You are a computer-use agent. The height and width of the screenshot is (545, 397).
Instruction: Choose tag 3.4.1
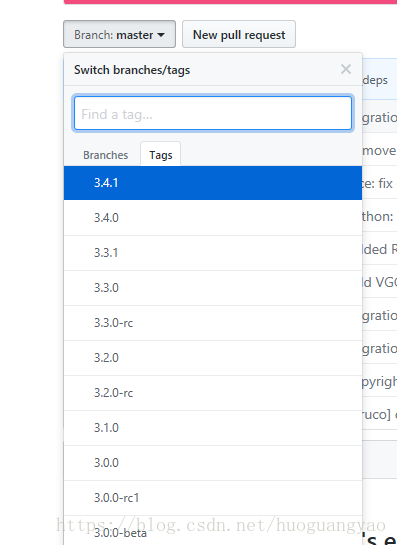pyautogui.click(x=213, y=183)
